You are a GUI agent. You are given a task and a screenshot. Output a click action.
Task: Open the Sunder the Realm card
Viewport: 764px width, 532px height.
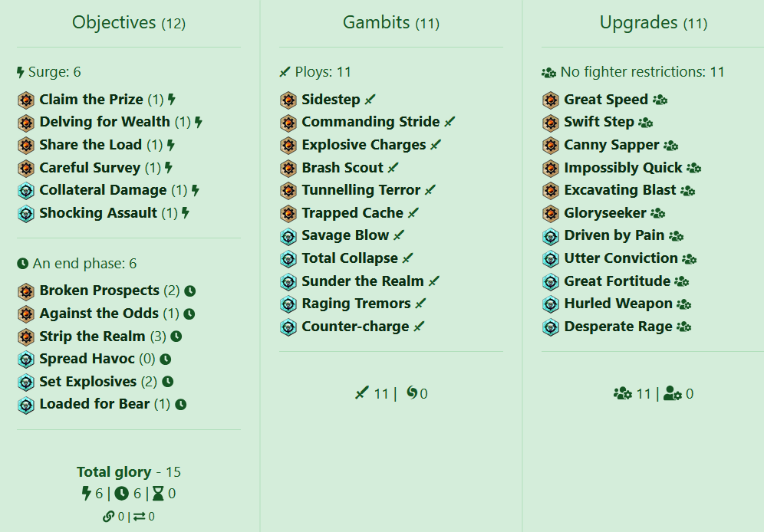coord(362,281)
